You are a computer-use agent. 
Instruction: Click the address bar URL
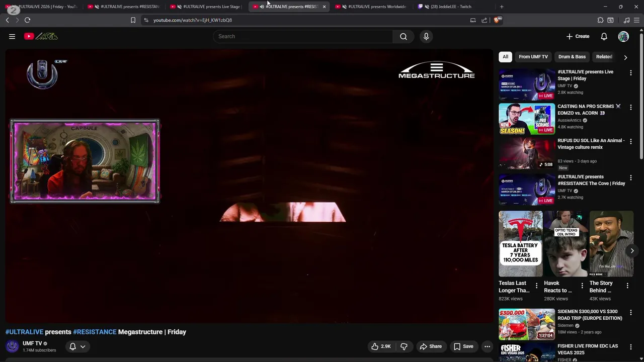pyautogui.click(x=193, y=20)
